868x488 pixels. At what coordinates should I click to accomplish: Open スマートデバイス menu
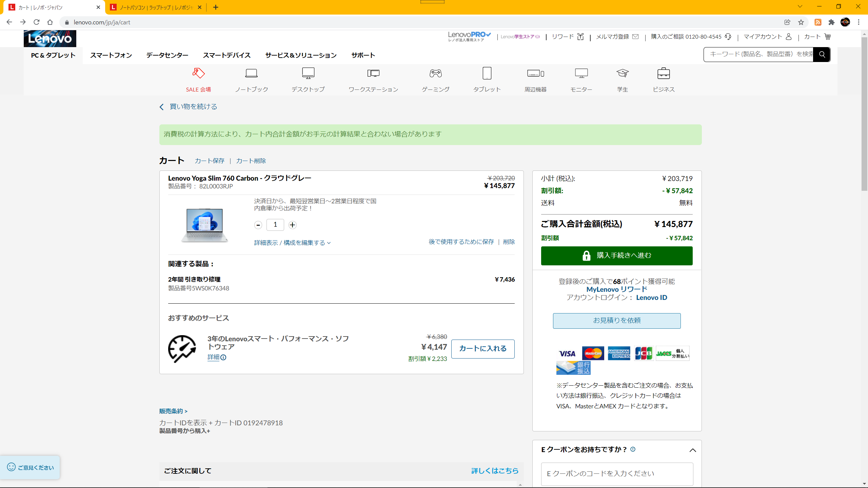tap(226, 55)
